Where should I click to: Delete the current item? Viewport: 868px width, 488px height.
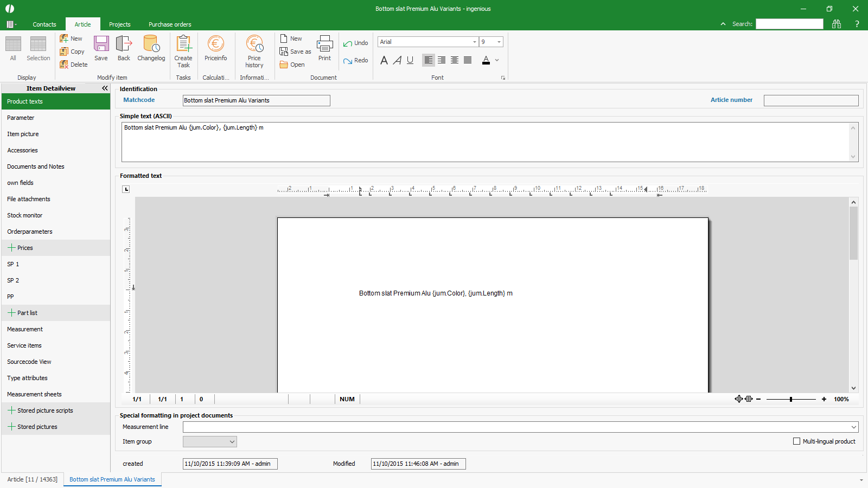click(73, 65)
